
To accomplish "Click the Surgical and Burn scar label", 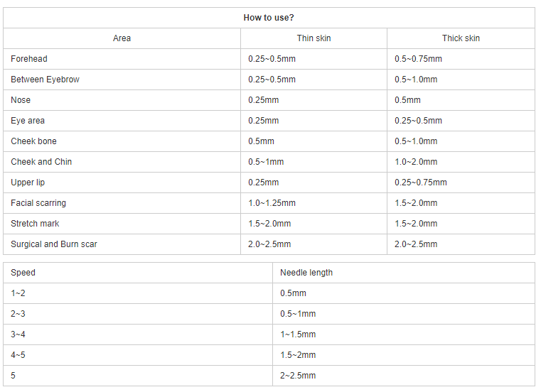I will click(54, 244).
